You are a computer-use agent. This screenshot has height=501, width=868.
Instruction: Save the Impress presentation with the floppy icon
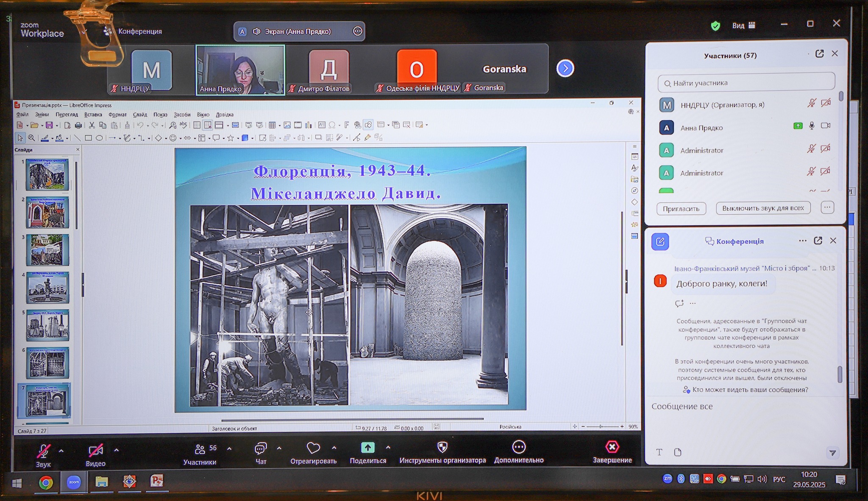click(x=49, y=125)
